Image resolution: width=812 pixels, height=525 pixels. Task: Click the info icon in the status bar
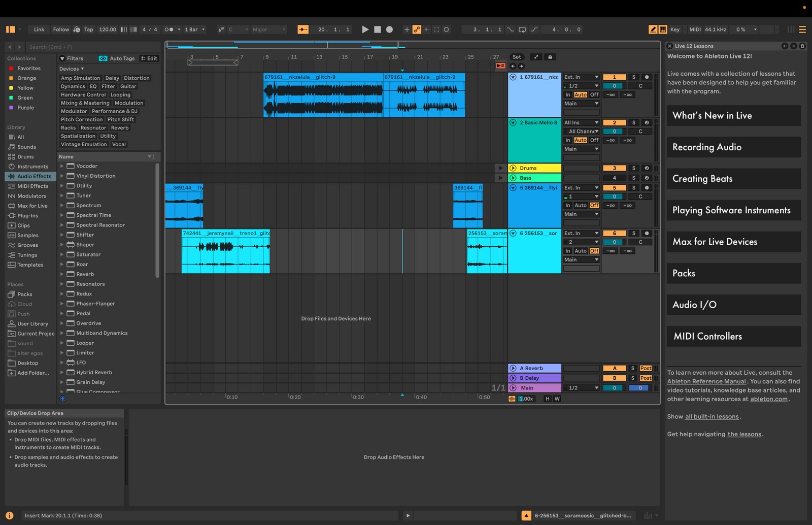(9, 515)
